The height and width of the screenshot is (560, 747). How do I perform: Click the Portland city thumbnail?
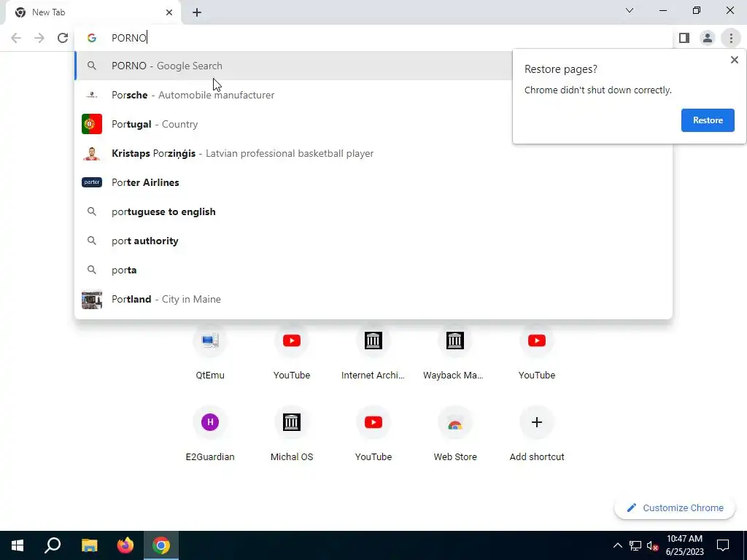[92, 300]
